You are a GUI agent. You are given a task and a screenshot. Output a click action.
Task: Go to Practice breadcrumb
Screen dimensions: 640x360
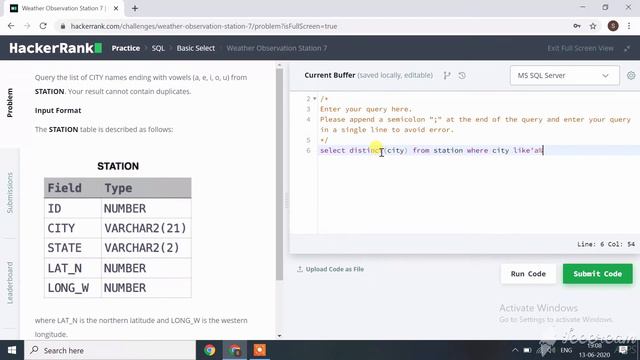[126, 48]
